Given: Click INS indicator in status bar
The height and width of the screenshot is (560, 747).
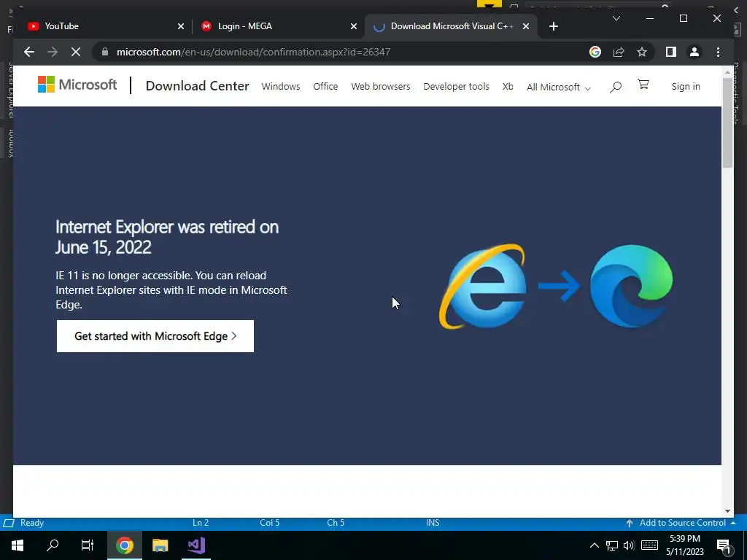Looking at the screenshot, I should click(x=433, y=523).
